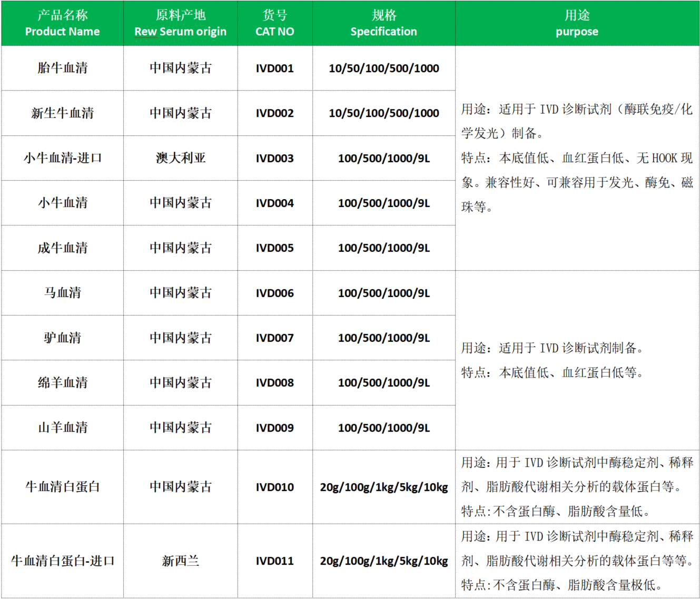Screen dimensions: 700x599
Task: Select the 小牛血清-进口 cell
Action: 62,158
